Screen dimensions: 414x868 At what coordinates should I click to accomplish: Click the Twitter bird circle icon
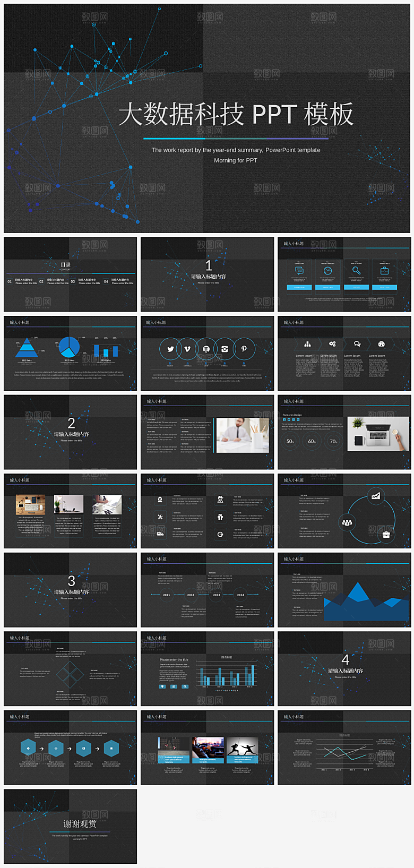pyautogui.click(x=170, y=349)
